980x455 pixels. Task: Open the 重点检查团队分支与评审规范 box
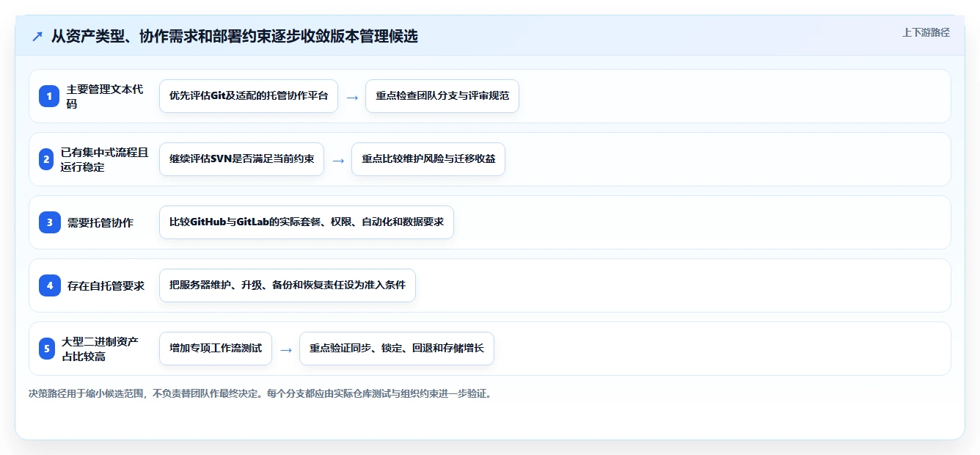(442, 96)
